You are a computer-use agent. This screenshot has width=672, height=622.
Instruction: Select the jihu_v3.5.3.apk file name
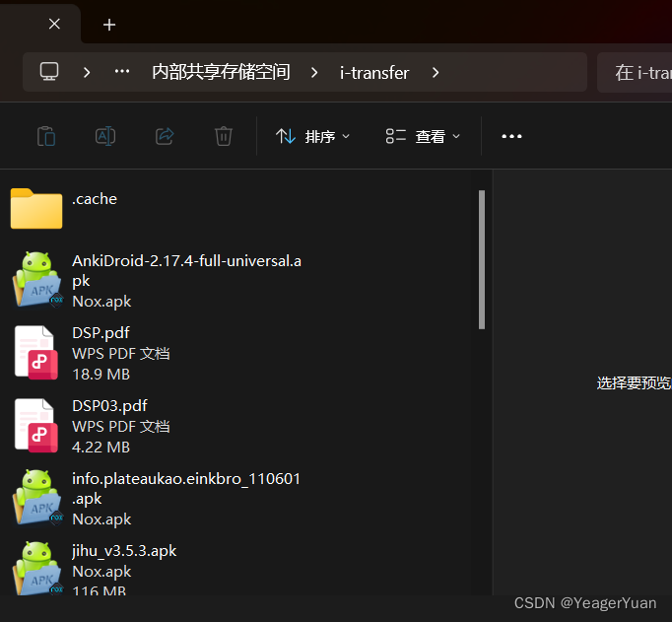(x=124, y=551)
